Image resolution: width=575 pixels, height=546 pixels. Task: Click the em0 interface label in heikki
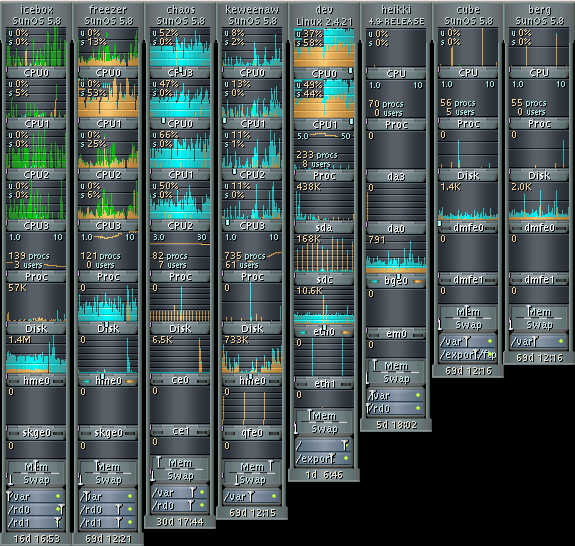coord(396,334)
